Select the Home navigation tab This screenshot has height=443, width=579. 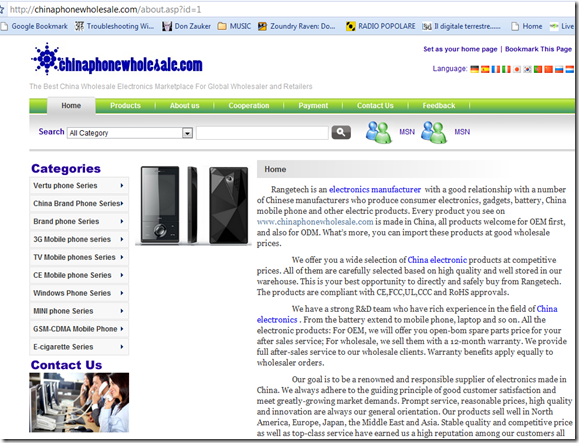(71, 106)
